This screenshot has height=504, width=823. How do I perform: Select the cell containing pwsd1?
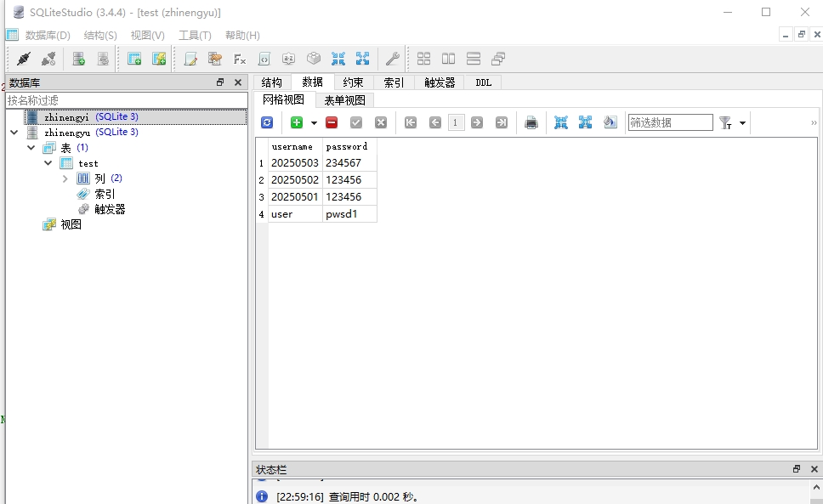[x=349, y=214]
